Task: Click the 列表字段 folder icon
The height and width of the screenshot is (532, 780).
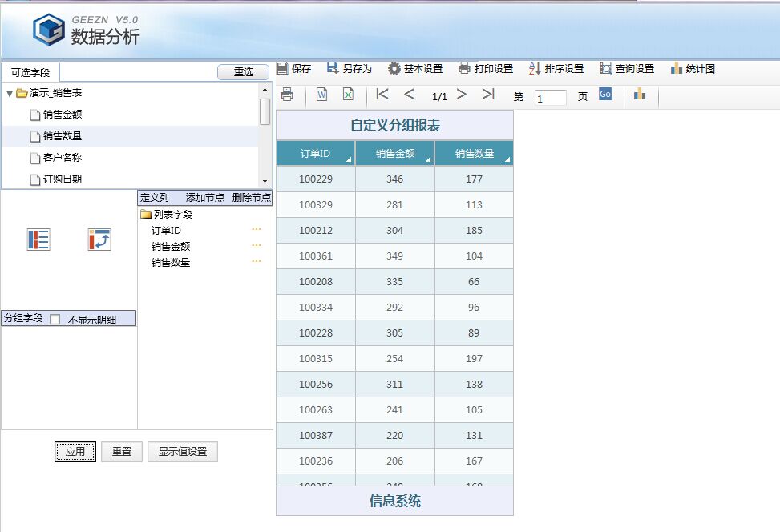Action: [x=146, y=214]
